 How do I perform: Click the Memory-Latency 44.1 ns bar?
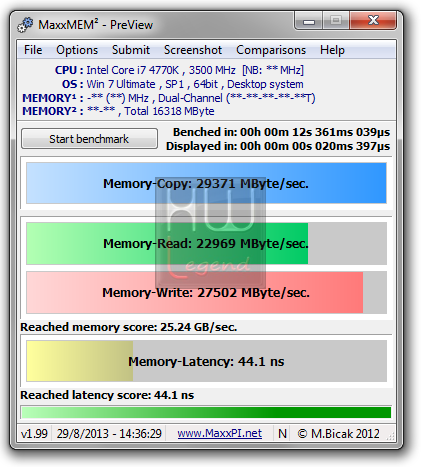[206, 361]
